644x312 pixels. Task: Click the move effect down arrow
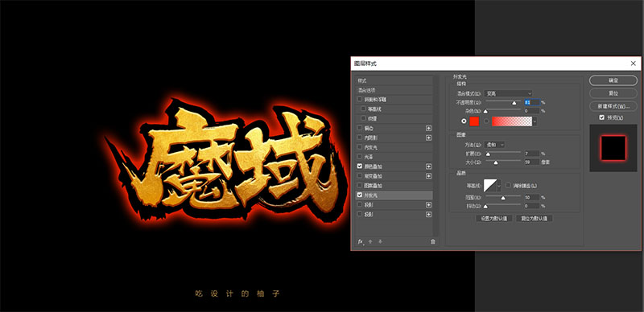[380, 242]
